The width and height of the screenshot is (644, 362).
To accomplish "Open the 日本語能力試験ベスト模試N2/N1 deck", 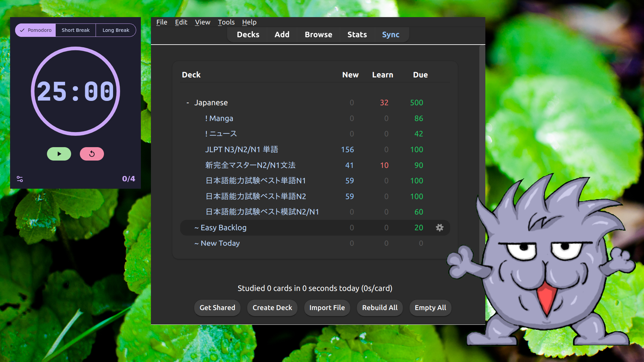I will pyautogui.click(x=262, y=212).
